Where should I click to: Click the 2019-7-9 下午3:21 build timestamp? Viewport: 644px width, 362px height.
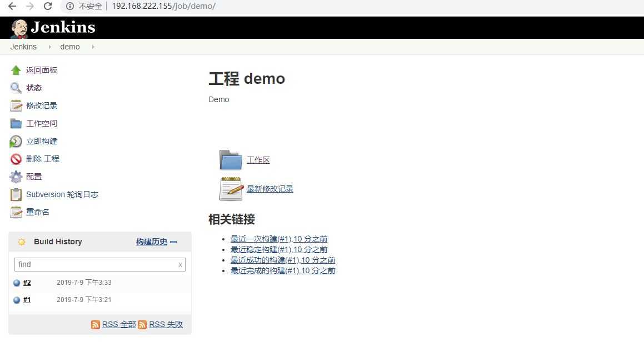coord(84,300)
